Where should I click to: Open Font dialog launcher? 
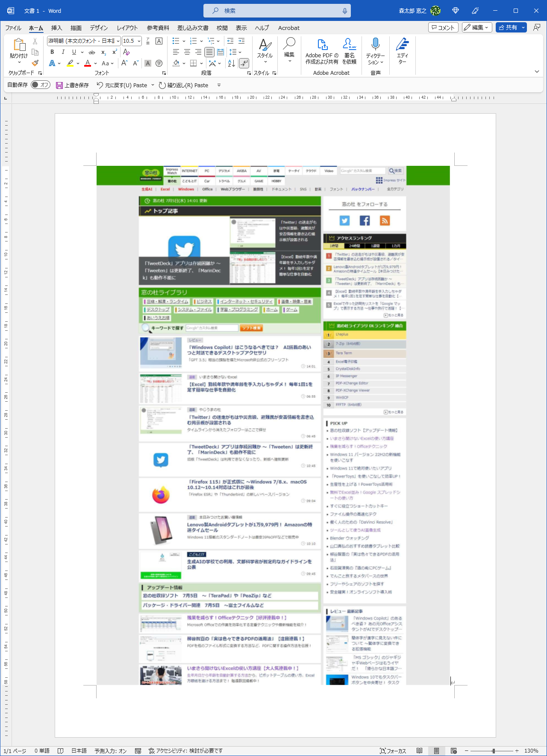[x=164, y=73]
